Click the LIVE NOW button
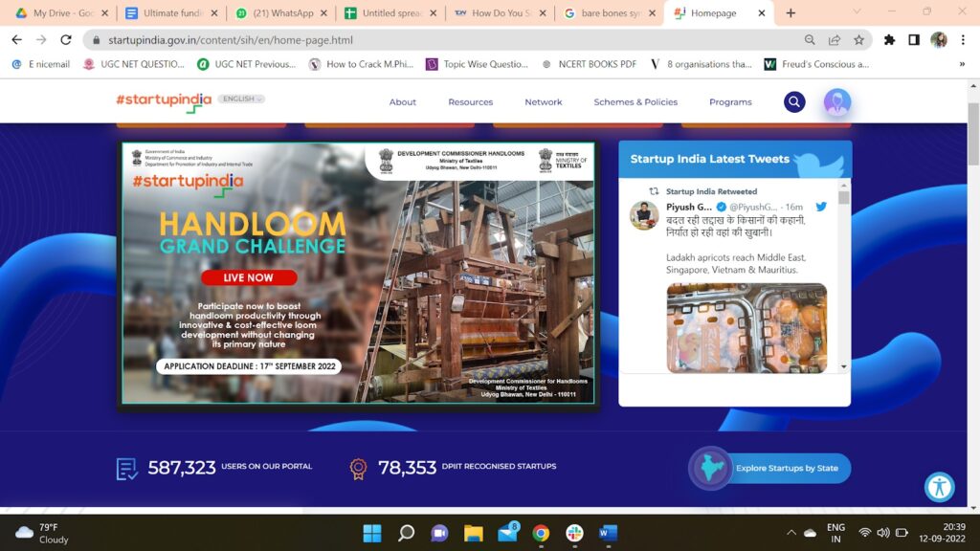This screenshot has width=980, height=551. coord(249,277)
